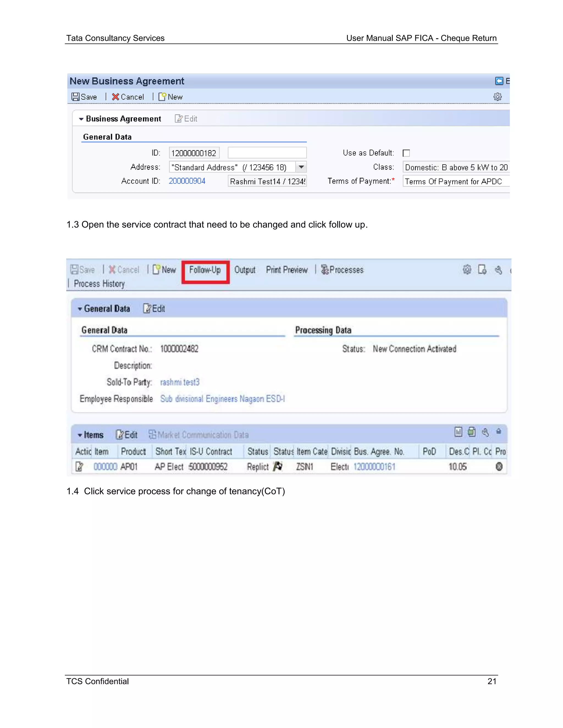
Task: Cancel the New Business Agreement
Action: coord(128,97)
